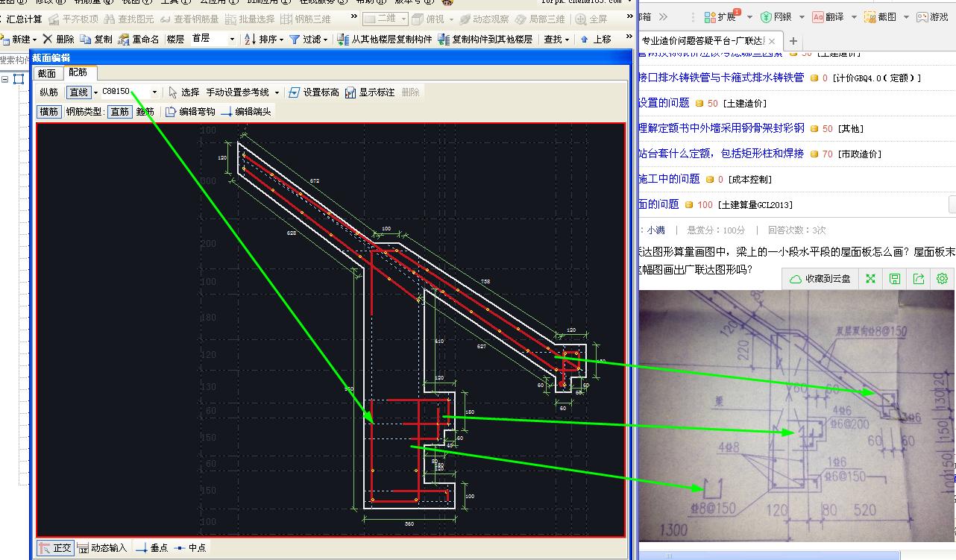Image resolution: width=956 pixels, height=560 pixels.
Task: Open the 新建 new component dropdown
Action: coord(19,39)
